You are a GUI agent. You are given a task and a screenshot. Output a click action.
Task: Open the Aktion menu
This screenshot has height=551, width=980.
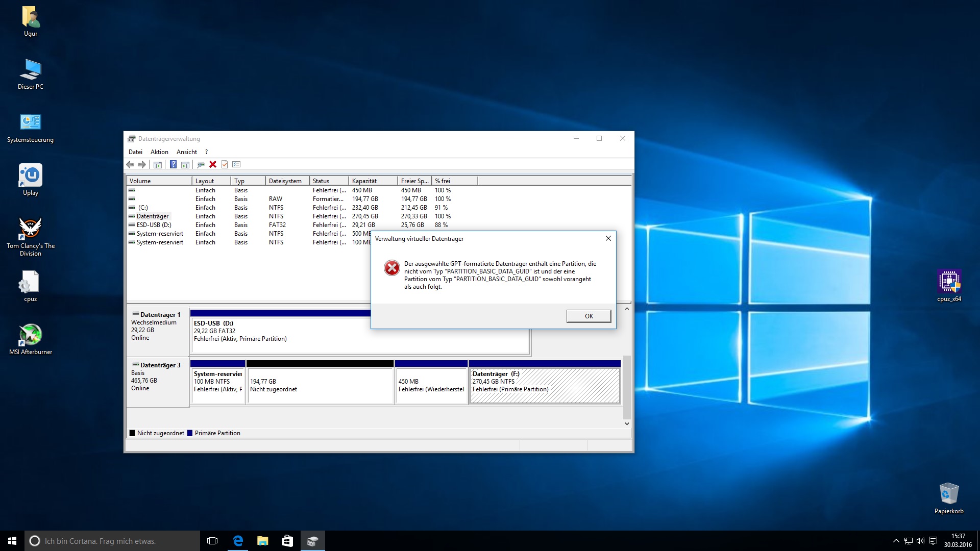click(159, 152)
